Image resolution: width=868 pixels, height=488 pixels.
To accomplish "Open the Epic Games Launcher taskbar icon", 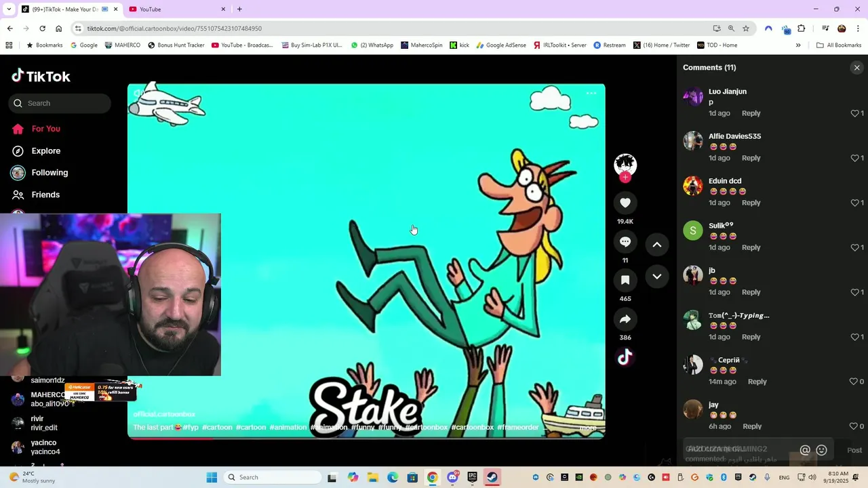I will [x=472, y=478].
